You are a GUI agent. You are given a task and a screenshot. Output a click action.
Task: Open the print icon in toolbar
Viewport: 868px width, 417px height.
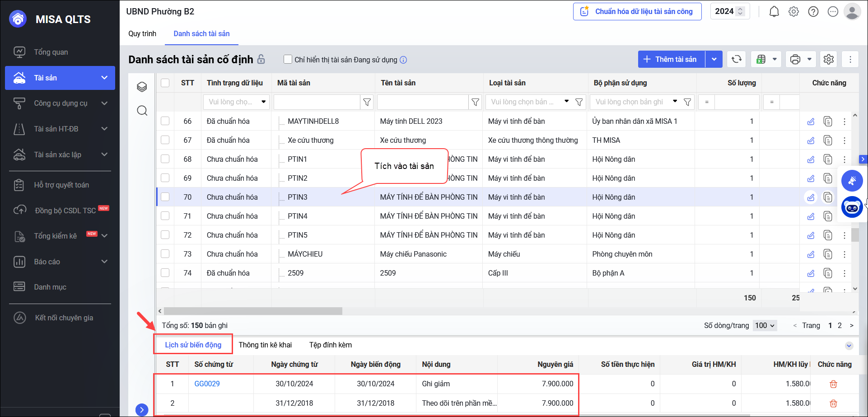(795, 59)
